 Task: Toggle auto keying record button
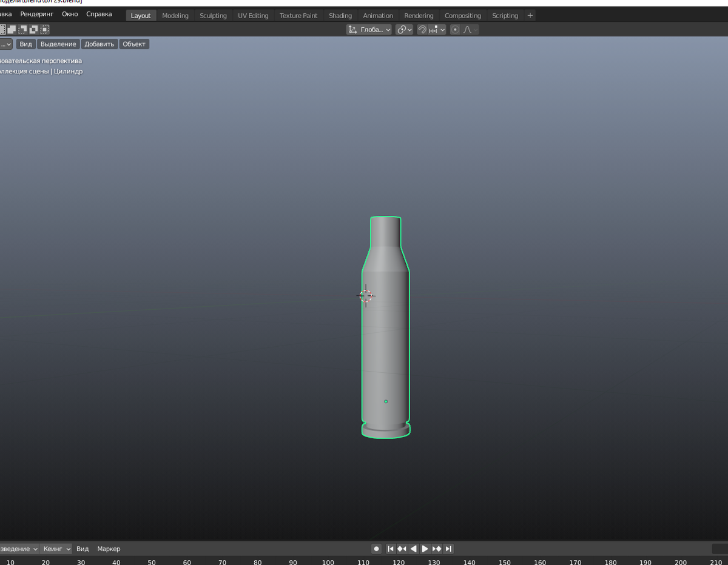376,549
